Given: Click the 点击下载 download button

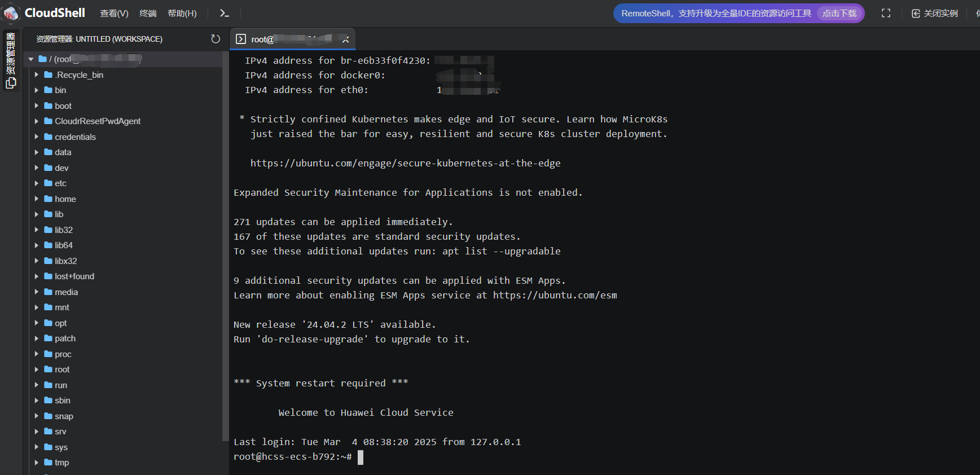Looking at the screenshot, I should pos(839,13).
